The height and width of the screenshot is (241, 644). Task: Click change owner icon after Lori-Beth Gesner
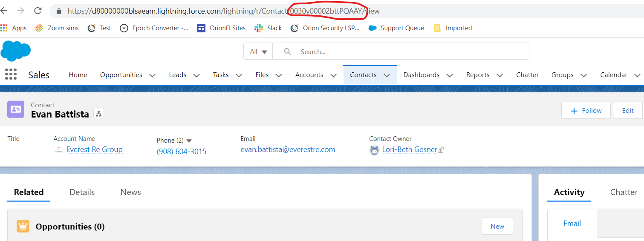coord(442,150)
